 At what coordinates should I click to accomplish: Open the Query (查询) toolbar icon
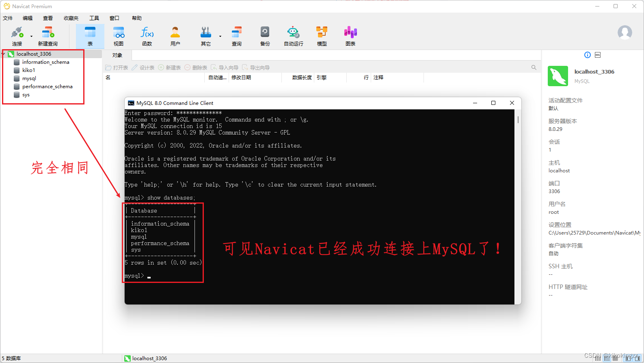click(x=237, y=36)
